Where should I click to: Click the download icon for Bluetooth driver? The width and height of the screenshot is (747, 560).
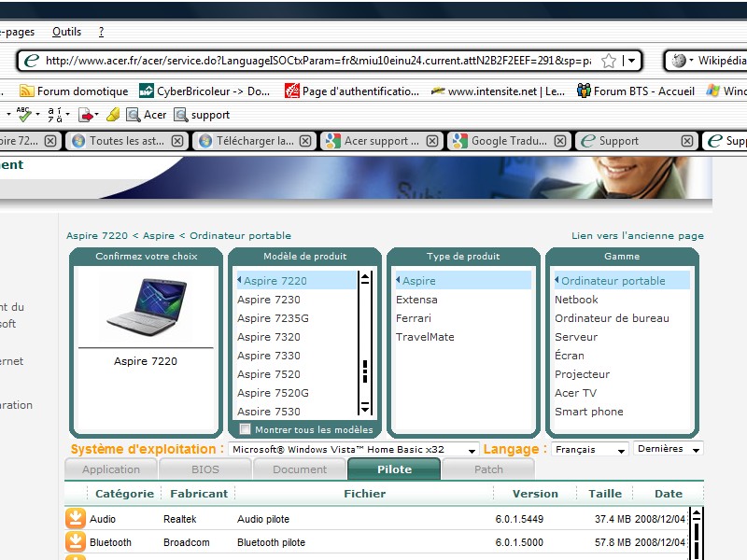(76, 542)
